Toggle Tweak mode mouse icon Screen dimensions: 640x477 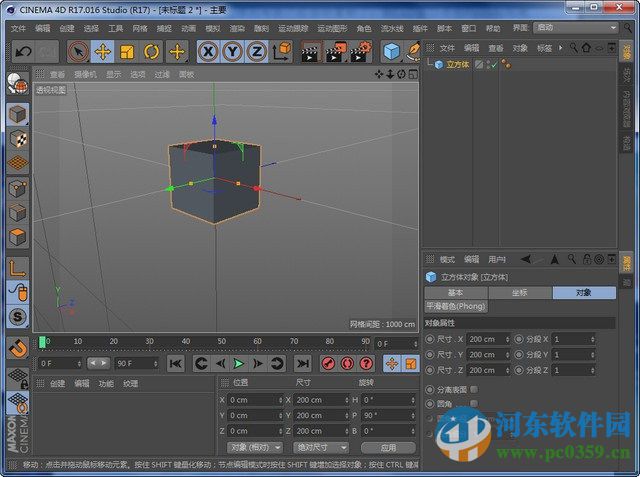[18, 293]
